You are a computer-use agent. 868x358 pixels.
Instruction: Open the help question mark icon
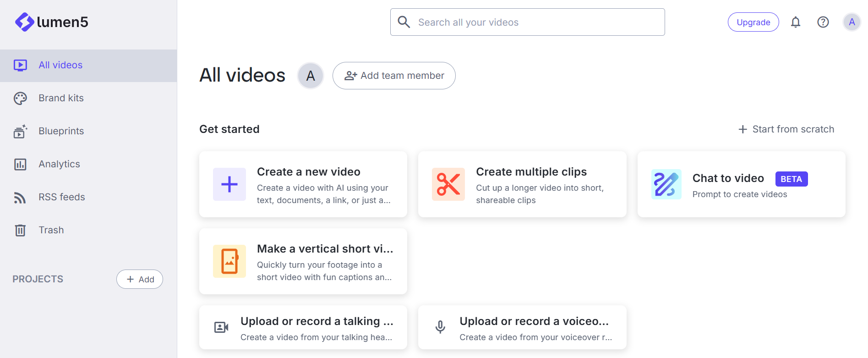point(823,22)
